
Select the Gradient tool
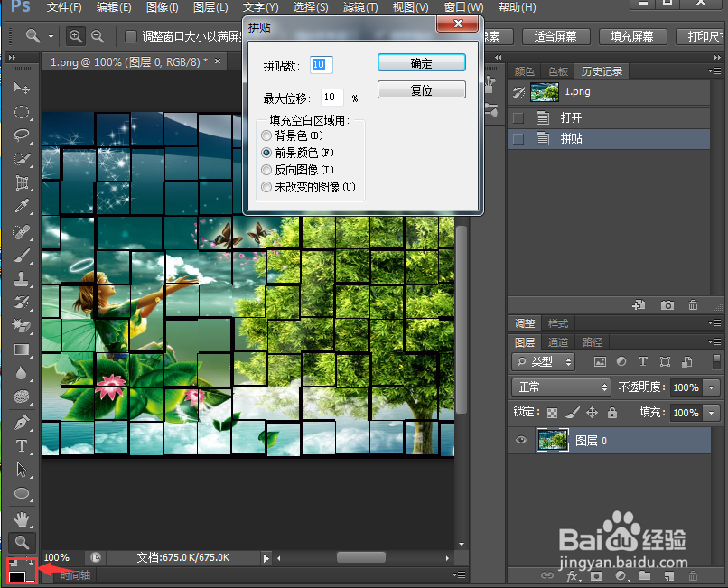click(22, 350)
